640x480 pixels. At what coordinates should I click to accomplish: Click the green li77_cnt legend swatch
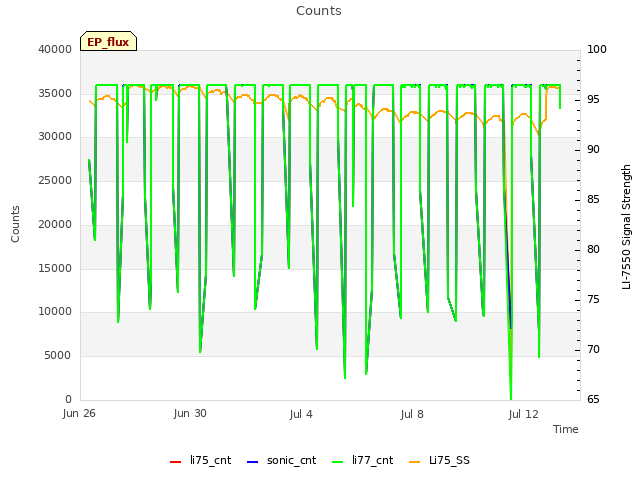[x=338, y=462]
